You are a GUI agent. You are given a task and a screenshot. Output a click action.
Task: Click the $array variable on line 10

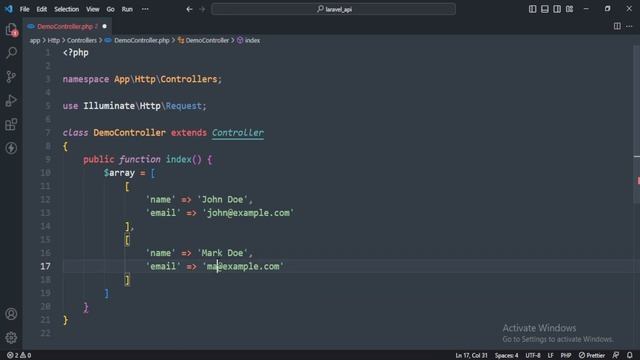[x=119, y=173]
